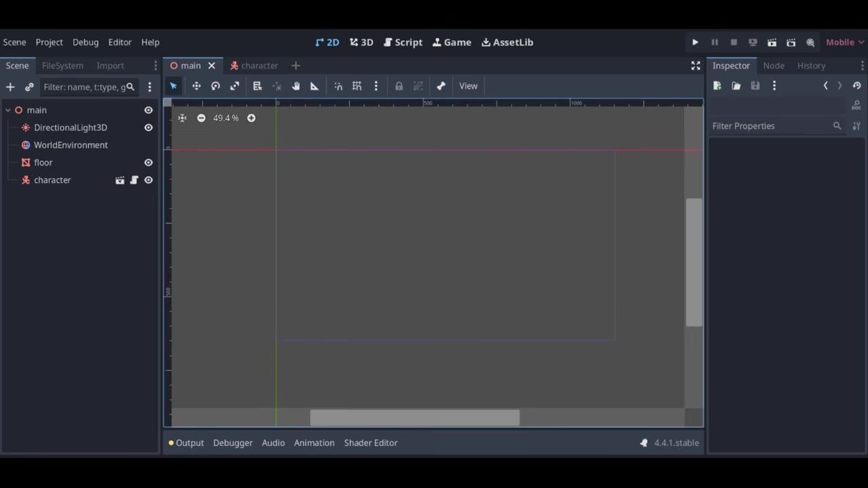Viewport: 868px width, 488px height.
Task: Choose the Ruler Mode tool
Action: 315,86
